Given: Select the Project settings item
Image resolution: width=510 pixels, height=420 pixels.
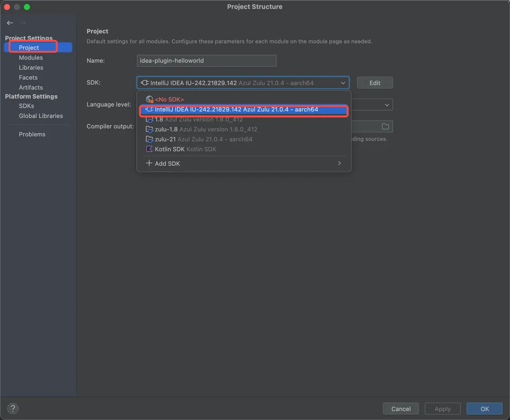Looking at the screenshot, I should (38, 47).
